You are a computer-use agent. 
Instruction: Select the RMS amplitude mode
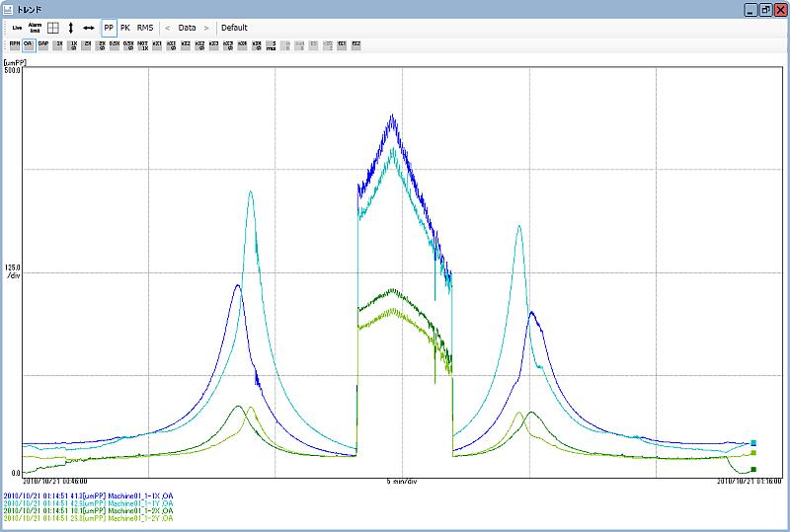(x=145, y=28)
